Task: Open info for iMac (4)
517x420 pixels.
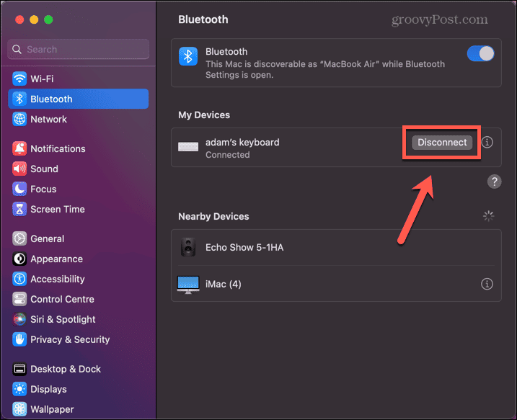Action: [x=487, y=284]
